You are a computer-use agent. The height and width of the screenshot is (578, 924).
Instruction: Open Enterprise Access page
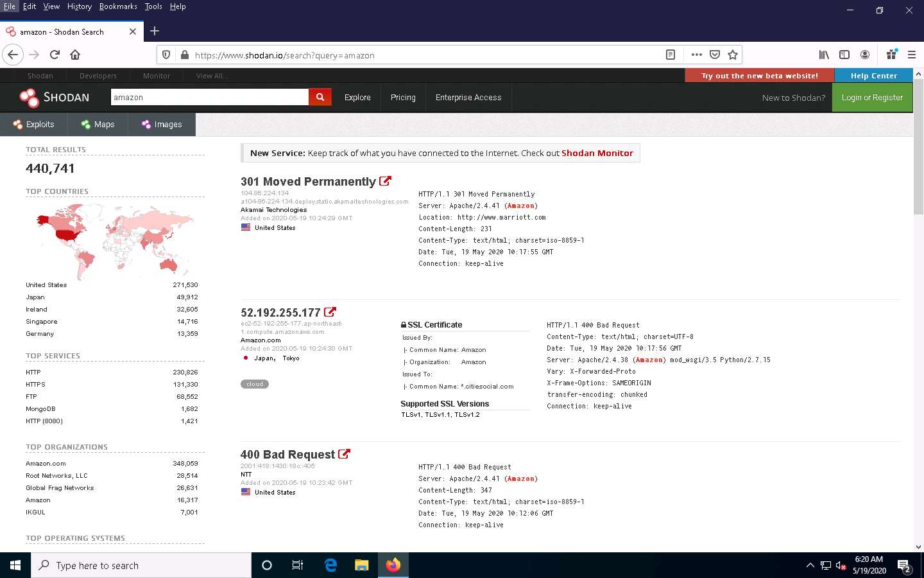tap(468, 98)
